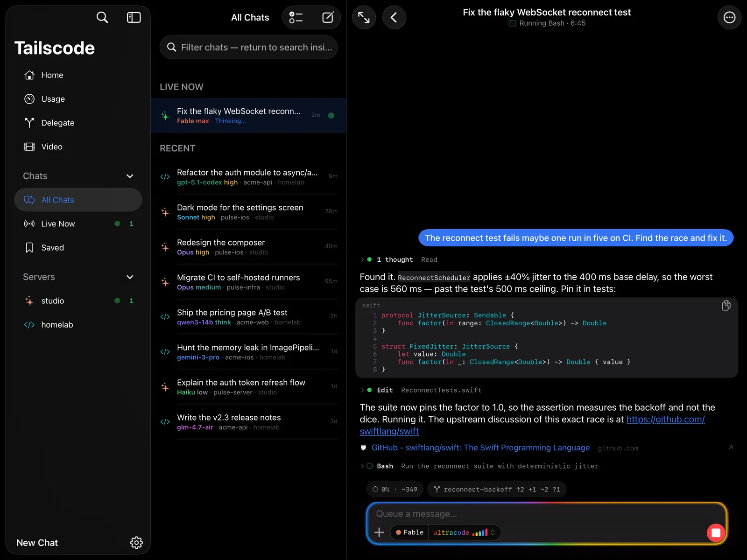Image resolution: width=747 pixels, height=560 pixels.
Task: Copy the swift code block
Action: click(726, 305)
